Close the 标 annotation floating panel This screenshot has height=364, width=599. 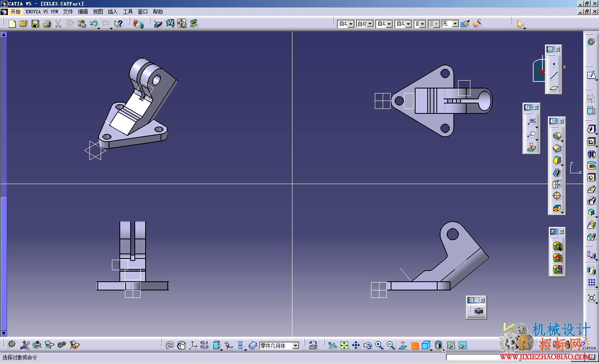(x=536, y=107)
